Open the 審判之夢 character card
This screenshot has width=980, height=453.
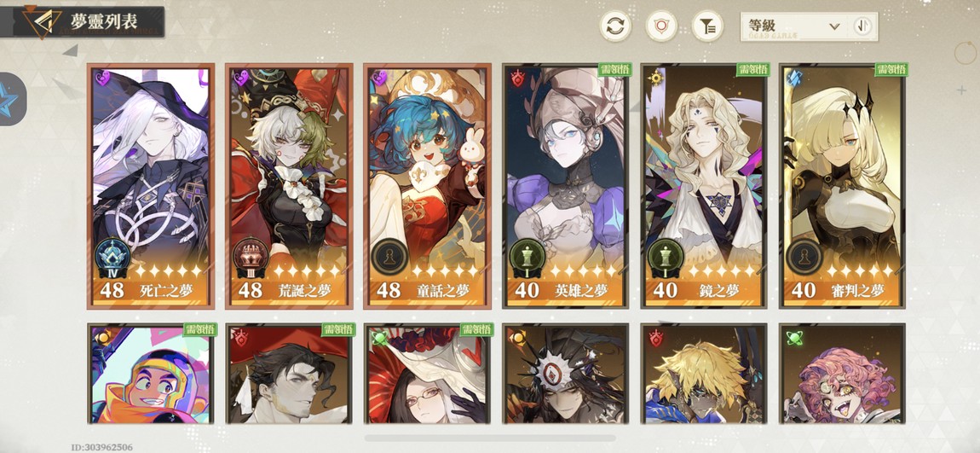point(843,186)
